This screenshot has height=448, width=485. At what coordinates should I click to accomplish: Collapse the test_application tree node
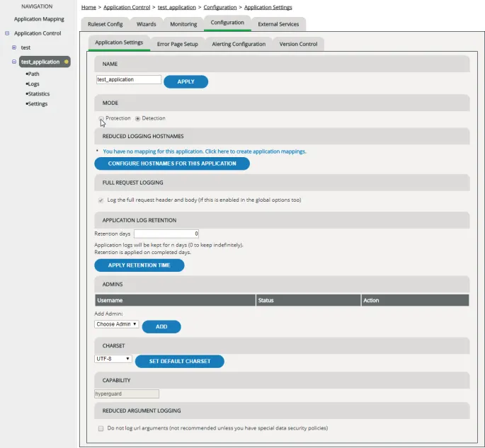click(x=14, y=62)
